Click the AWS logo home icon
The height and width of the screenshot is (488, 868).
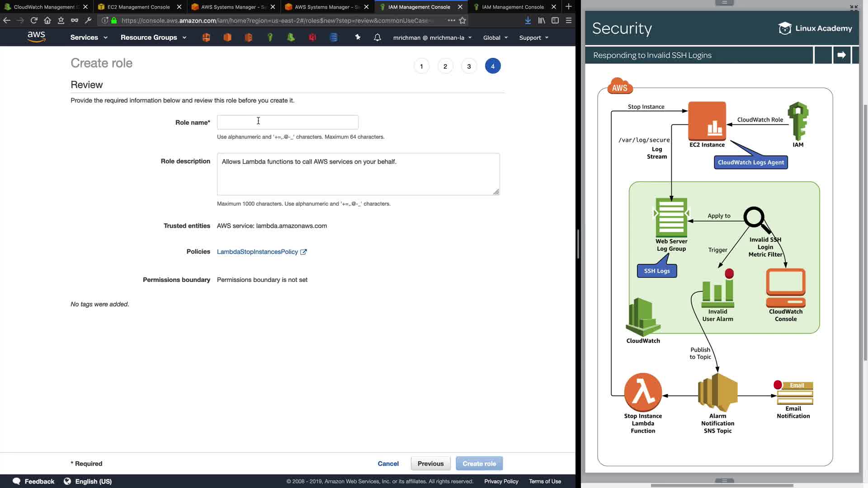click(x=36, y=37)
